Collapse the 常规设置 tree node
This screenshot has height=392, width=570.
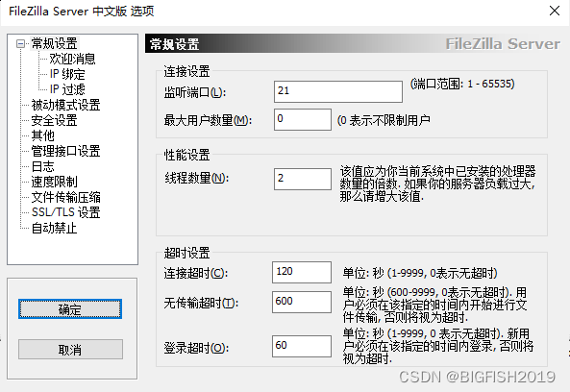(20, 44)
